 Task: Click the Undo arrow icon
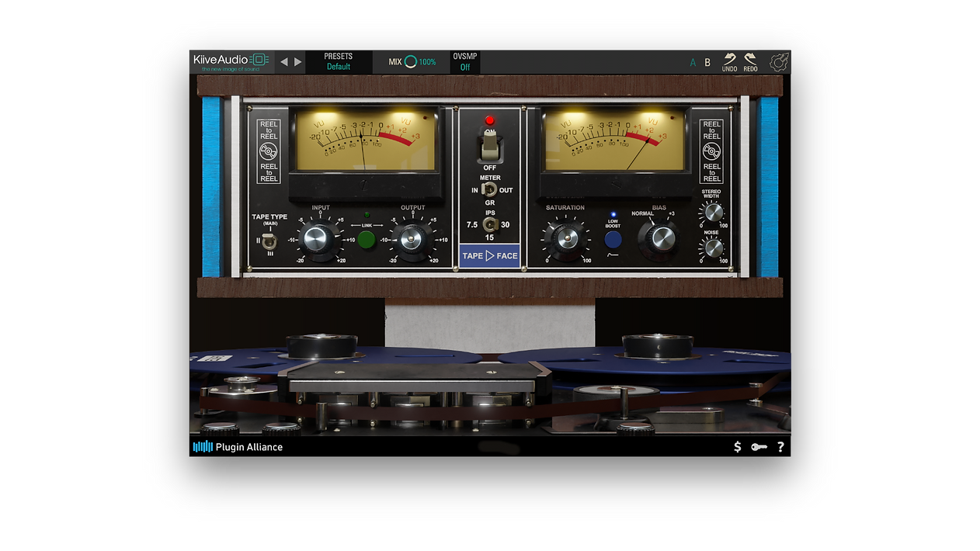click(x=729, y=61)
